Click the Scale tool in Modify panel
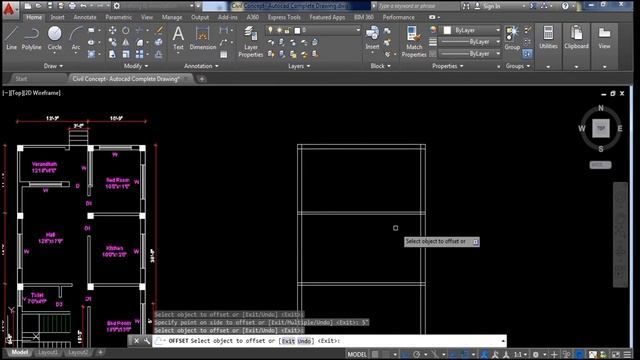Screen dimensions: 640x360 [x=126, y=54]
